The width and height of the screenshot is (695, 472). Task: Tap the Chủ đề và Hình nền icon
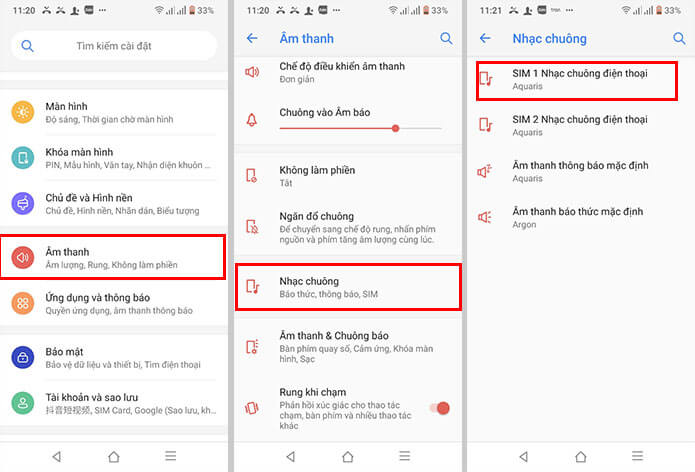click(x=22, y=204)
